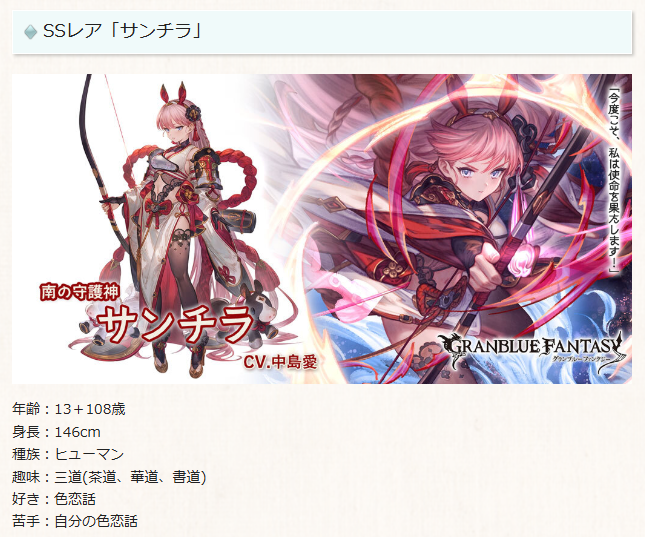Click the 身長：146cm line
Screen dimensions: 645x537
pos(56,432)
